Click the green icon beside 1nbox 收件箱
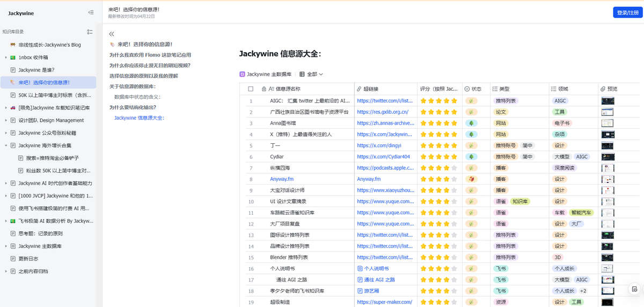 pos(13,57)
